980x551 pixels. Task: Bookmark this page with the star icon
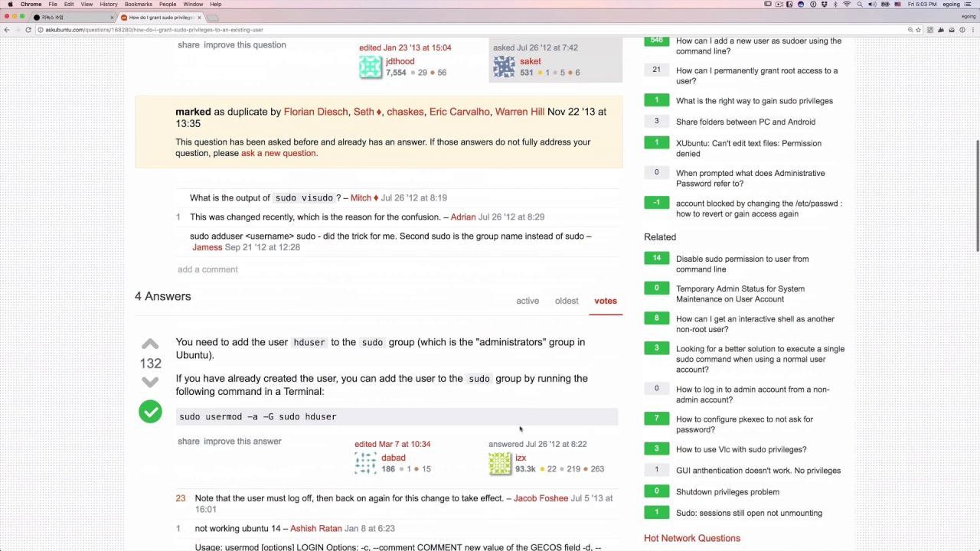click(918, 30)
